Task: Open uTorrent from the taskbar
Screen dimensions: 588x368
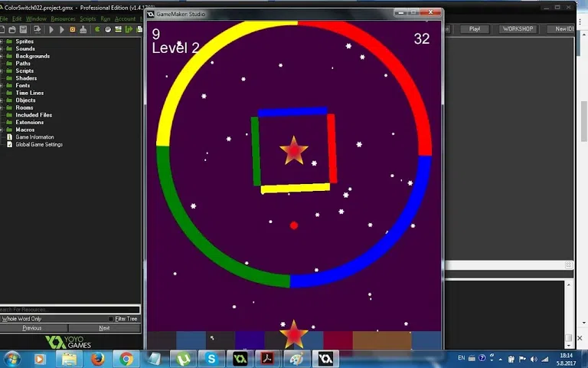Action: coord(184,358)
